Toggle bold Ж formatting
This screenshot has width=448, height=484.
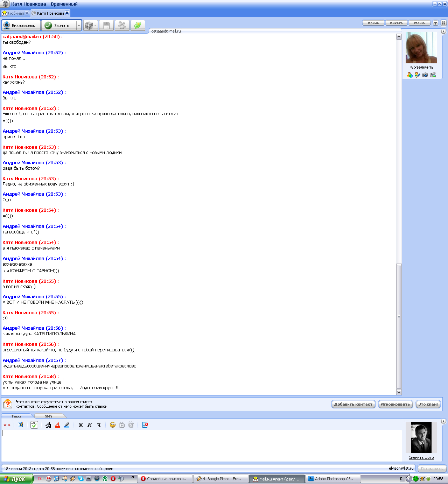(x=81, y=425)
